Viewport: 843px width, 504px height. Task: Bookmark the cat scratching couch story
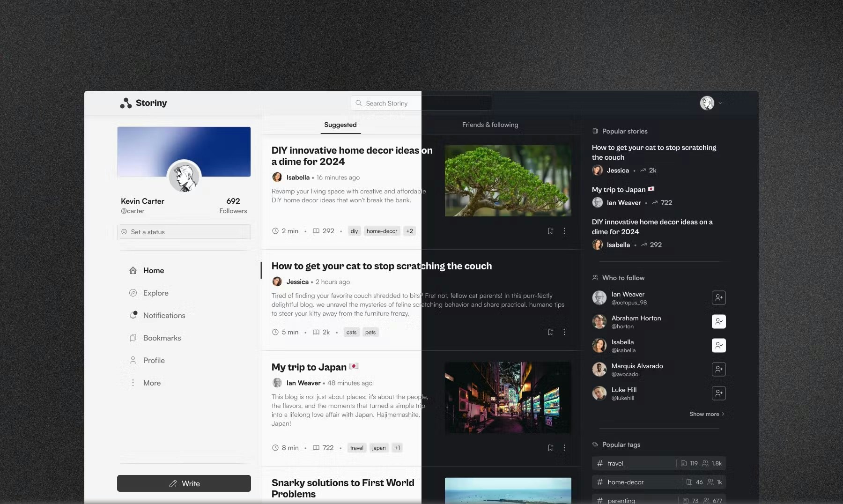pos(550,332)
